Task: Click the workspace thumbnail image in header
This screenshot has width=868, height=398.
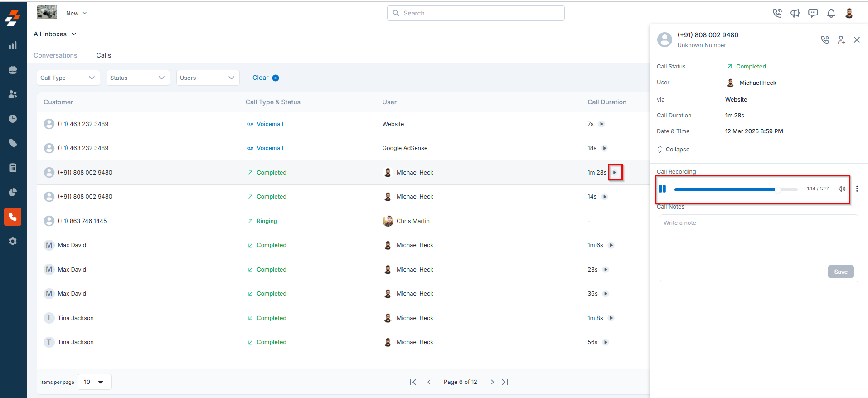Action: click(47, 12)
